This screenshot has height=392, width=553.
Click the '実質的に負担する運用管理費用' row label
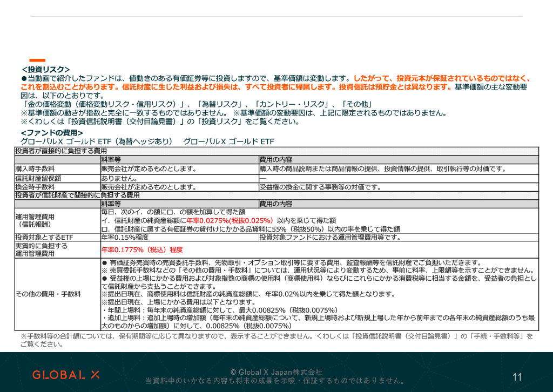pyautogui.click(x=41, y=249)
